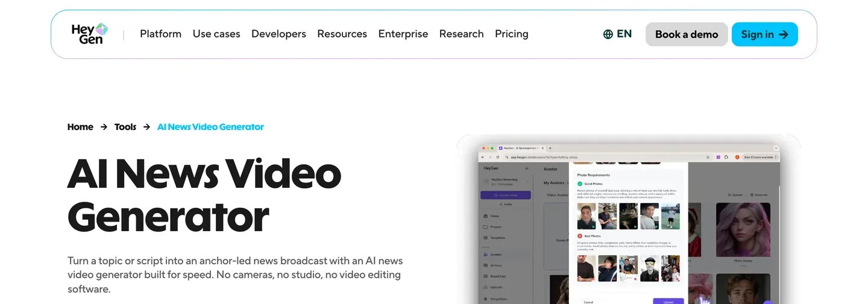
Task: Click the AI News Video Generator breadcrumb
Action: 210,127
